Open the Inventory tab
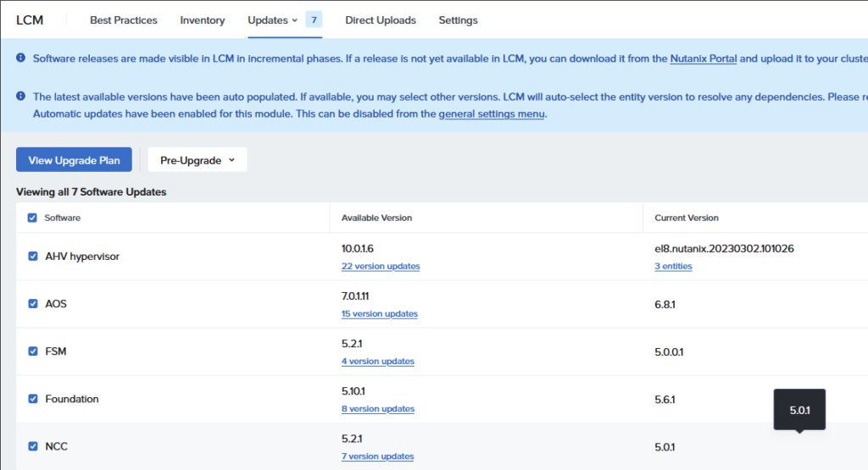Viewport: 868px width, 470px height. [203, 20]
